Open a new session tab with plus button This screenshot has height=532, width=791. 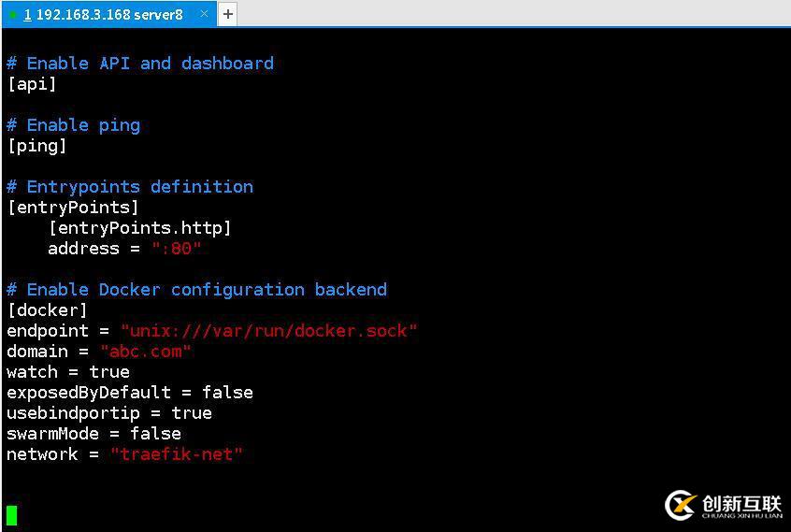228,14
